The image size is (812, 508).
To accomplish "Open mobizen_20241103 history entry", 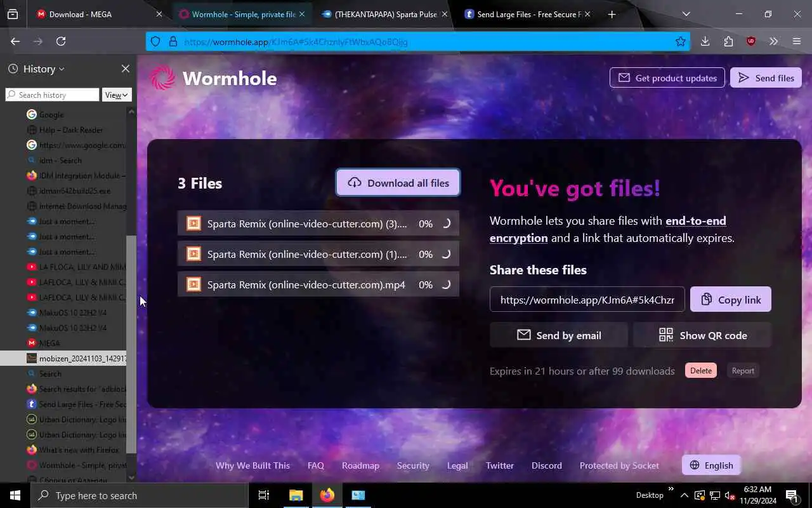I will (63, 358).
